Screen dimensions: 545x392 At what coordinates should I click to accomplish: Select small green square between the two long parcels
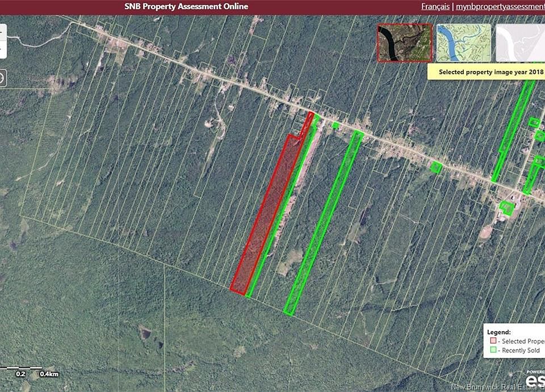pyautogui.click(x=336, y=125)
